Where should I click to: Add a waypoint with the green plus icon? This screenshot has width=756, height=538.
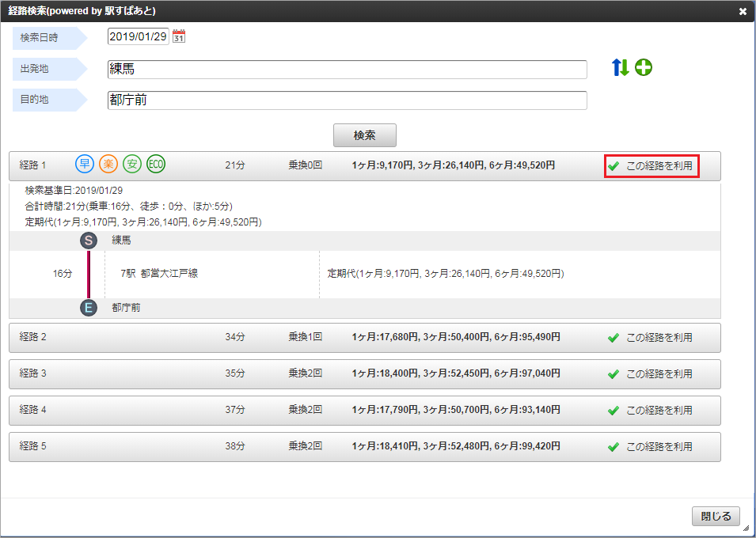coord(643,68)
